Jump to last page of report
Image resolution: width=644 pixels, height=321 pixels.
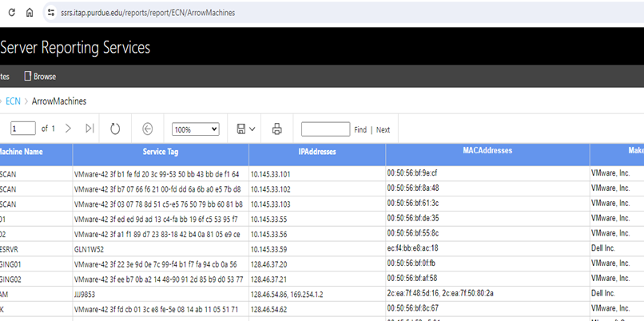tap(89, 129)
